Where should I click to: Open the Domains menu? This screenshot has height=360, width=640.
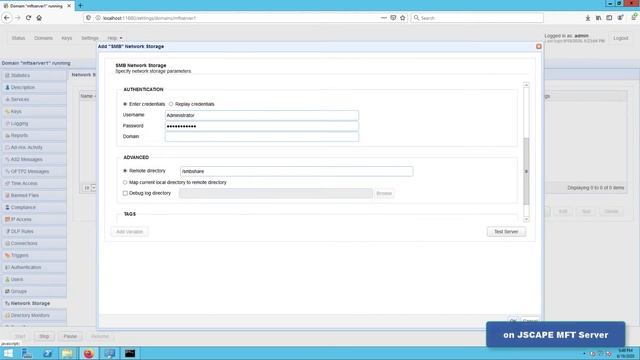(43, 38)
